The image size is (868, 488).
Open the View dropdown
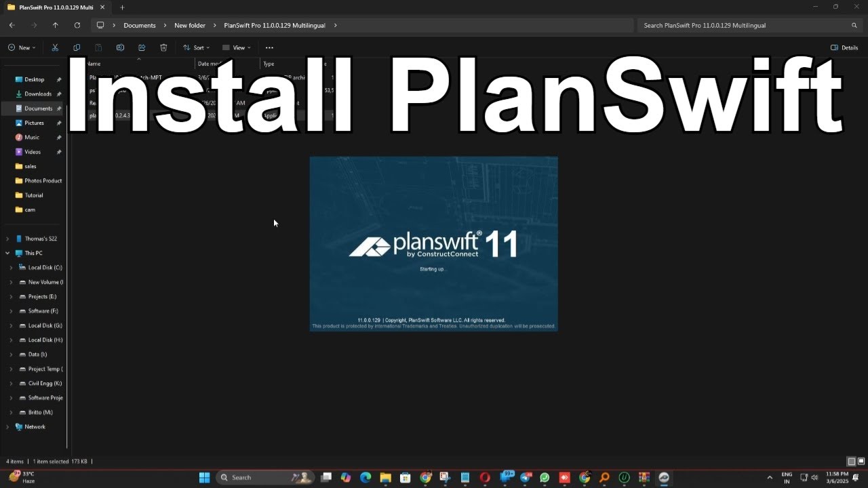[x=236, y=47]
